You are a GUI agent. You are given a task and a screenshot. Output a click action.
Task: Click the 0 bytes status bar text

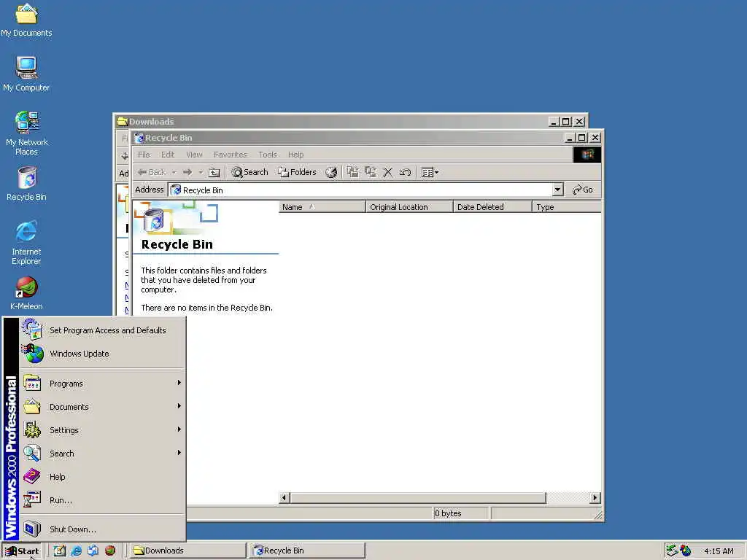click(448, 513)
